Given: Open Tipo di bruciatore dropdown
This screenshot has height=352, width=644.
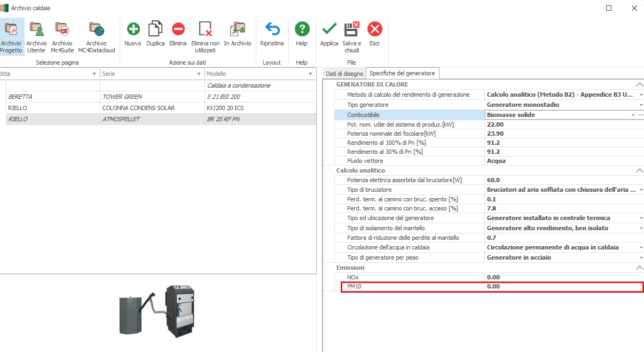Looking at the screenshot, I should click(640, 190).
